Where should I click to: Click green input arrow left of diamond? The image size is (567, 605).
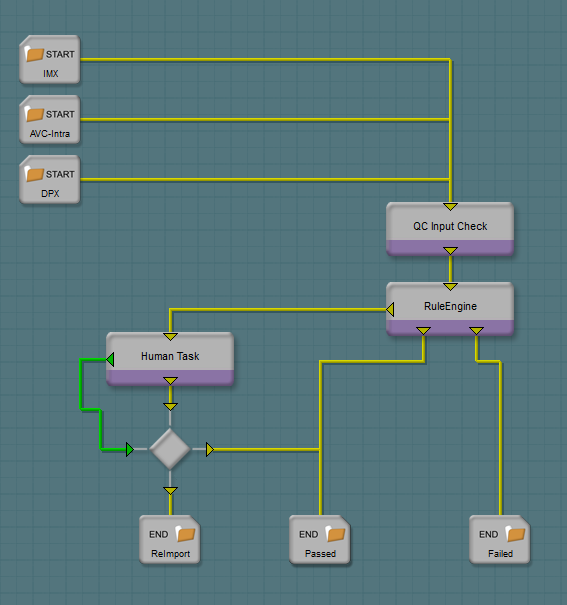[x=130, y=450]
